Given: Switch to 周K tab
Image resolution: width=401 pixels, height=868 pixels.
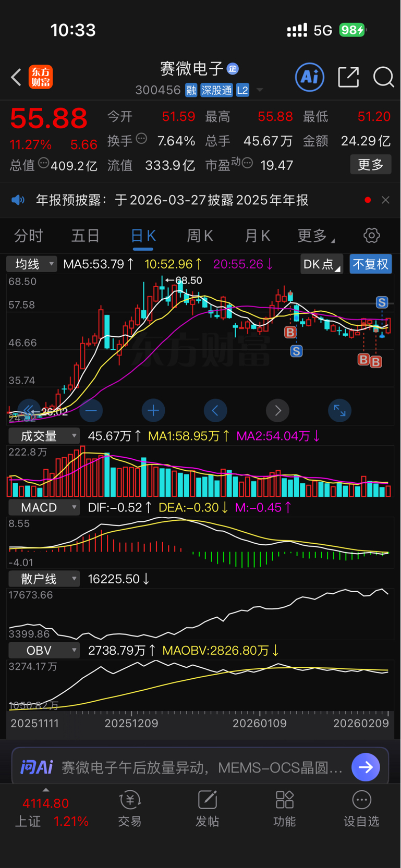Looking at the screenshot, I should [x=200, y=236].
